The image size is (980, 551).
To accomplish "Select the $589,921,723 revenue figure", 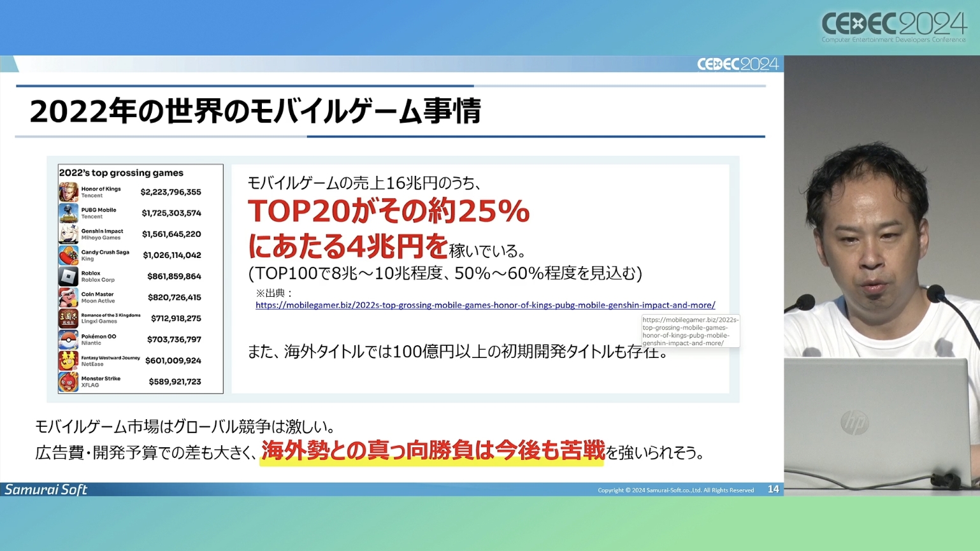I will point(175,381).
